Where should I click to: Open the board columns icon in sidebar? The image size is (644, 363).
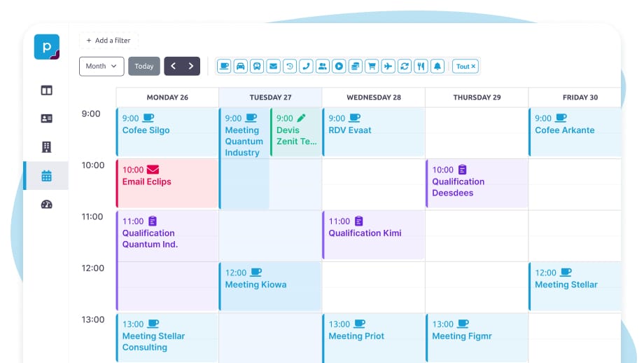[x=46, y=90]
